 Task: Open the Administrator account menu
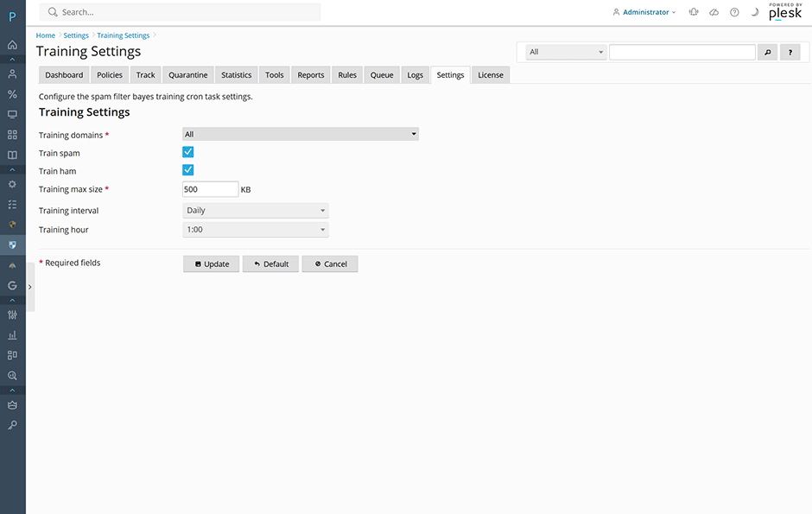(644, 12)
